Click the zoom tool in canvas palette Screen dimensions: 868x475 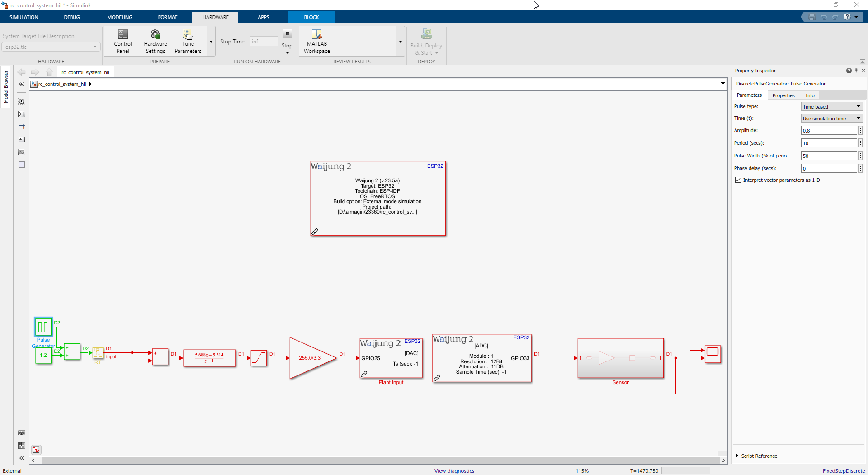[x=22, y=101]
